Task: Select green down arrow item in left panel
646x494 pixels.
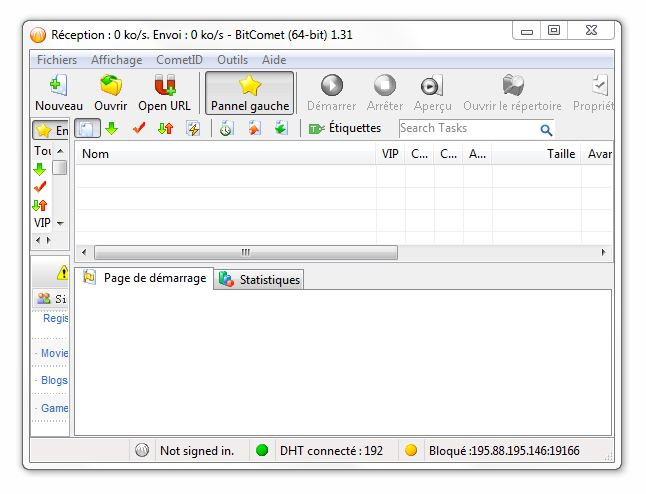Action: (40, 169)
